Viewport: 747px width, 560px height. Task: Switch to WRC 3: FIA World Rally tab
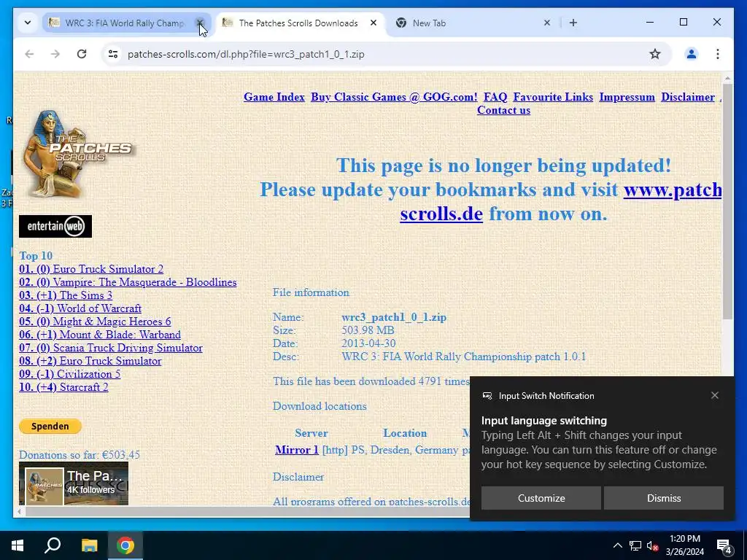pos(125,23)
